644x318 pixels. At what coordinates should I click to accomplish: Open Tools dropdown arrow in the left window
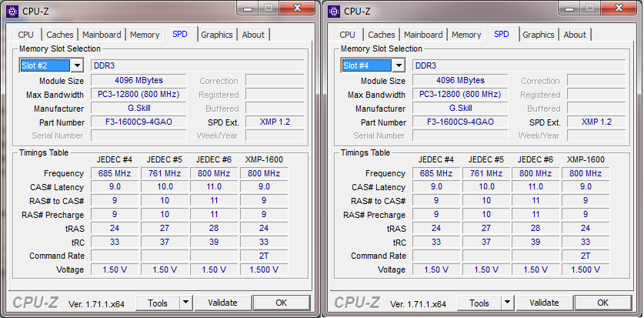(x=186, y=303)
